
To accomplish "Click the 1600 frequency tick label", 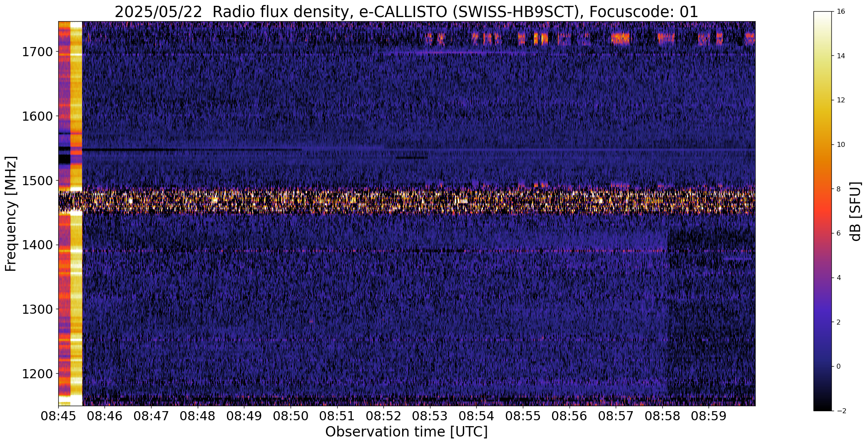I will [x=37, y=116].
